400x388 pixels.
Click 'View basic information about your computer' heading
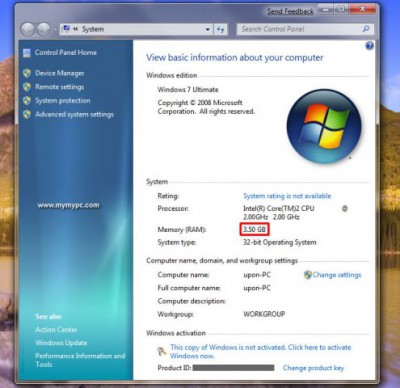[235, 58]
